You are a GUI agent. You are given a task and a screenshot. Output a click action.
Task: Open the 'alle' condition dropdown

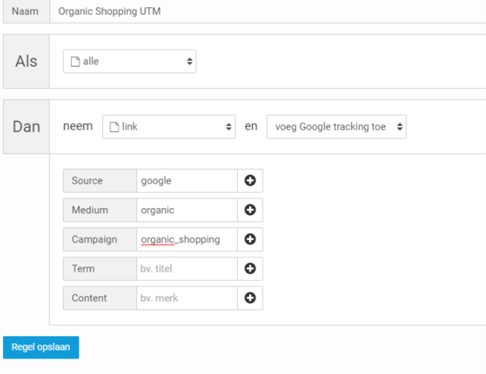click(x=130, y=61)
